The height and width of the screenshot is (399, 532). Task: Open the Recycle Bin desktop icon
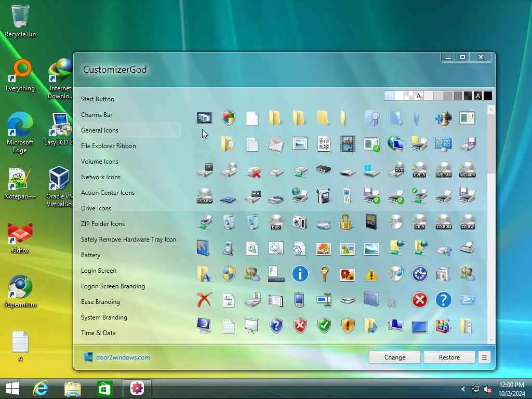point(20,21)
